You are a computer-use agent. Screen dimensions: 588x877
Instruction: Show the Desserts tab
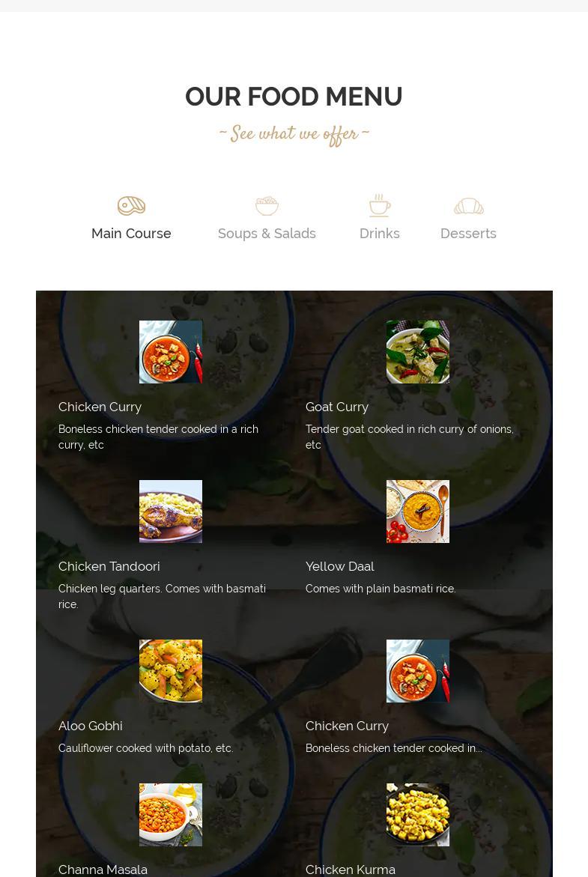coord(468,233)
